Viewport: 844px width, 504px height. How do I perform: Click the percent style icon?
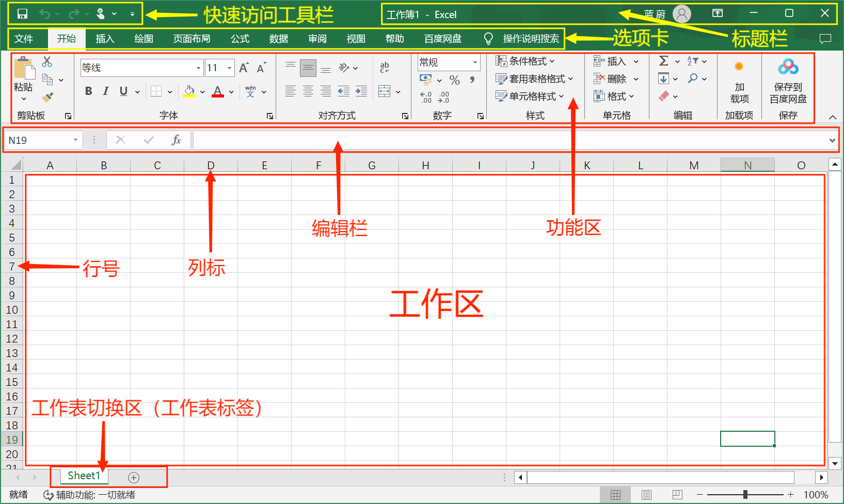point(454,80)
